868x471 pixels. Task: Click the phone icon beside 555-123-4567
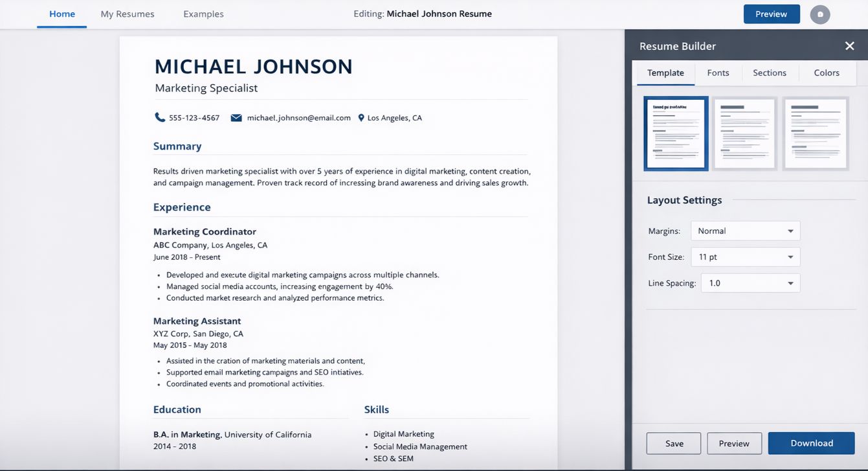pos(160,117)
